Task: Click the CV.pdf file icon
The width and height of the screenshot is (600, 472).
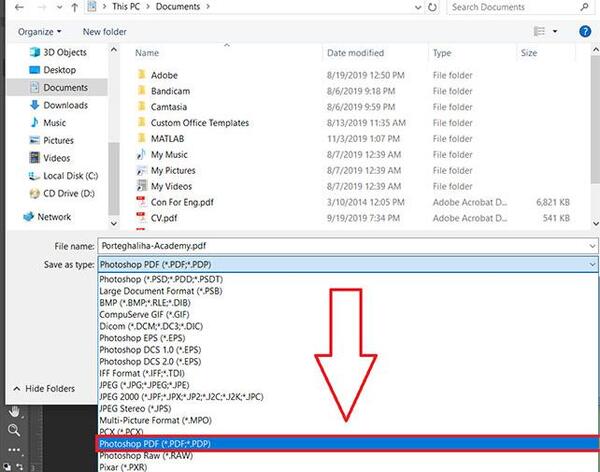Action: click(141, 217)
